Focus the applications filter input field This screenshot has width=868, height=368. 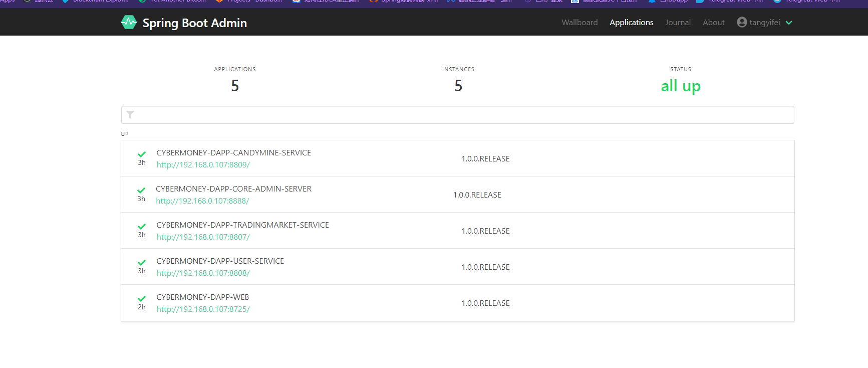coord(458,115)
